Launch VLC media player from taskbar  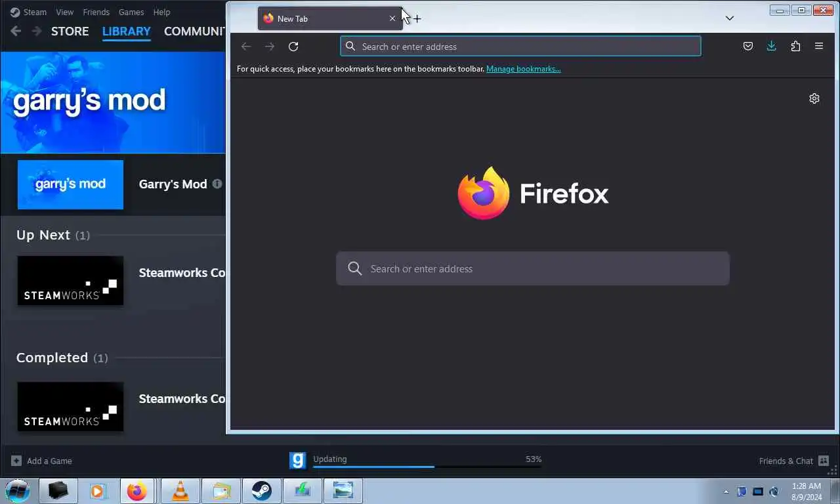[180, 490]
